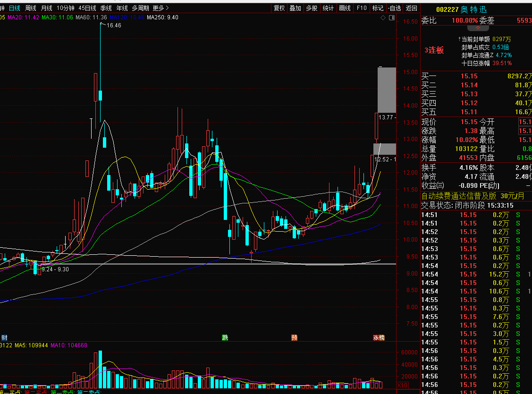Open the 10分钟 period tab
This screenshot has height=394, width=532.
click(65, 8)
